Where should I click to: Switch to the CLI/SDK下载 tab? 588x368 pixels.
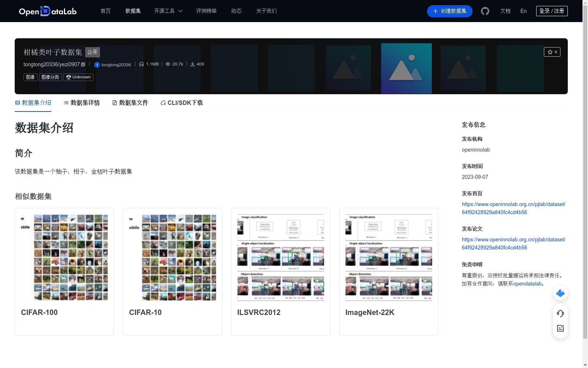click(182, 103)
